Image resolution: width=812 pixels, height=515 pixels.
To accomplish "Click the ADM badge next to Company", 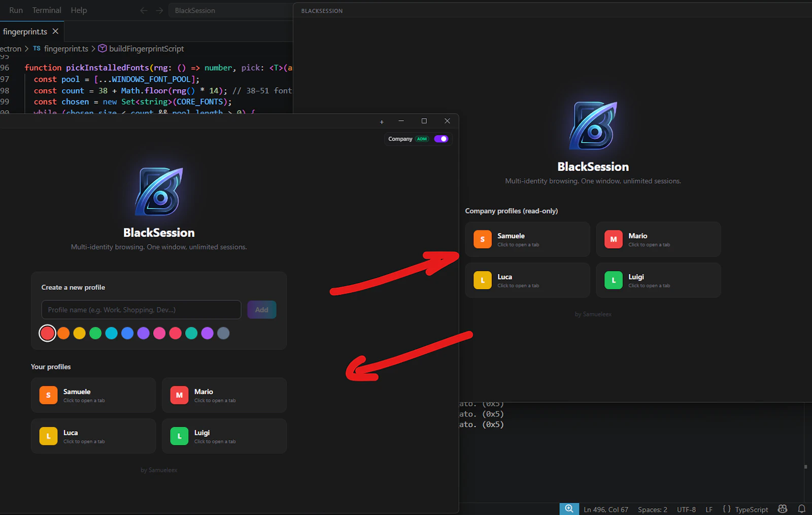I will (x=422, y=139).
